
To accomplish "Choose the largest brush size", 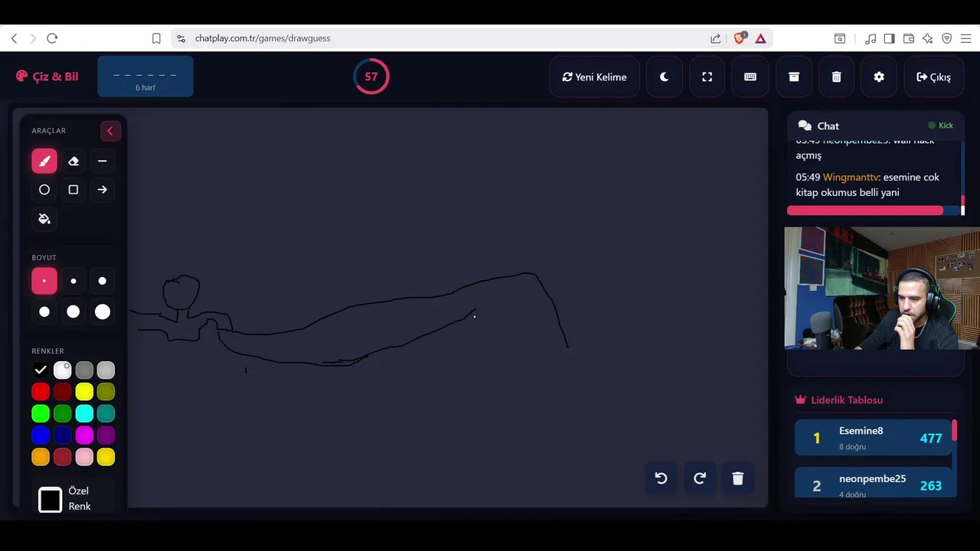I will point(103,311).
